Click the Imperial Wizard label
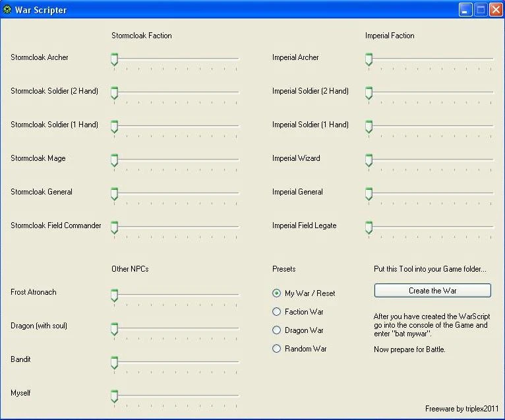 296,158
